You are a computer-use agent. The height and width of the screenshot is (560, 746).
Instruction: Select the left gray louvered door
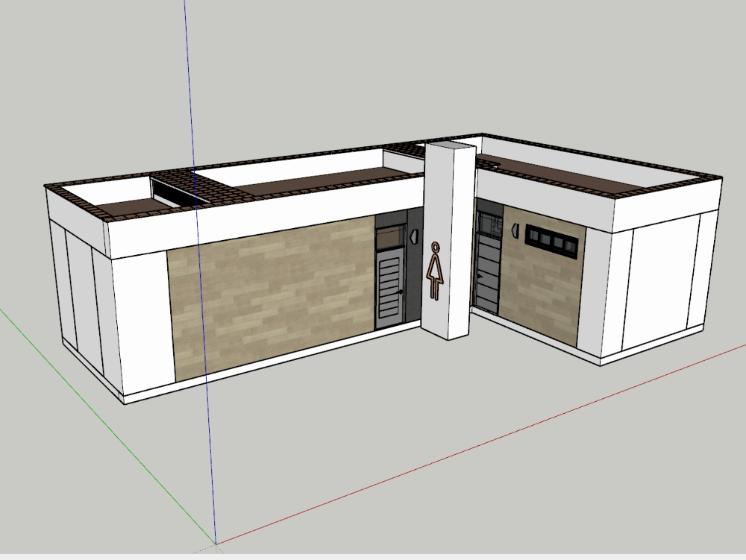pyautogui.click(x=389, y=289)
